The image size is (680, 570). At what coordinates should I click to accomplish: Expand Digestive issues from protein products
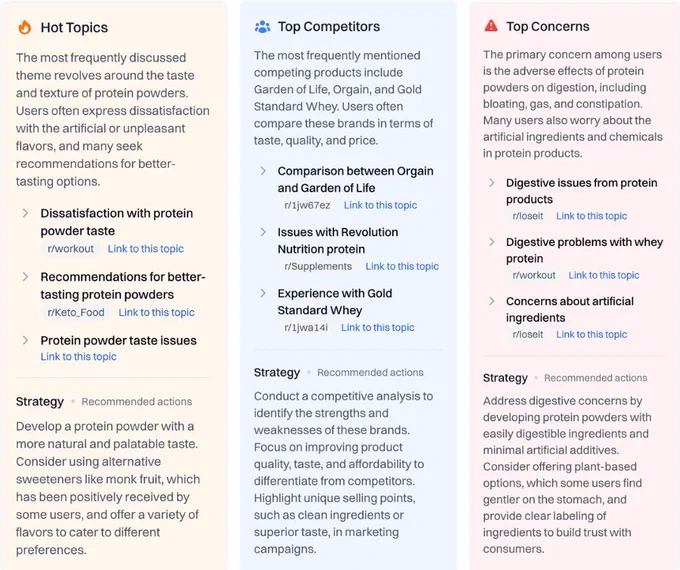[x=491, y=183]
